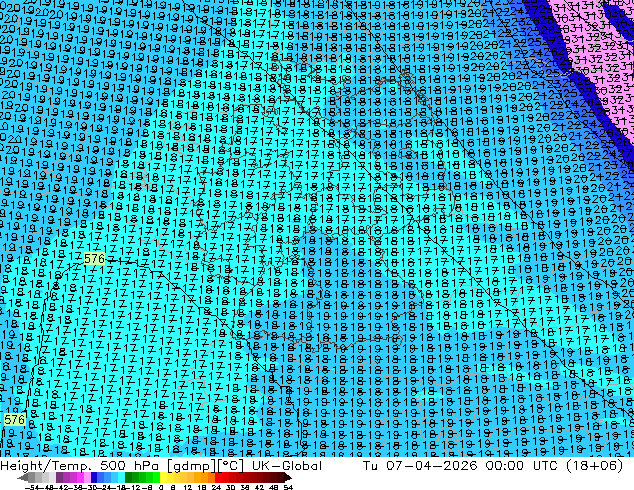Click the '07-04-2026' date text
This screenshot has height=490, width=634.
pos(432,465)
